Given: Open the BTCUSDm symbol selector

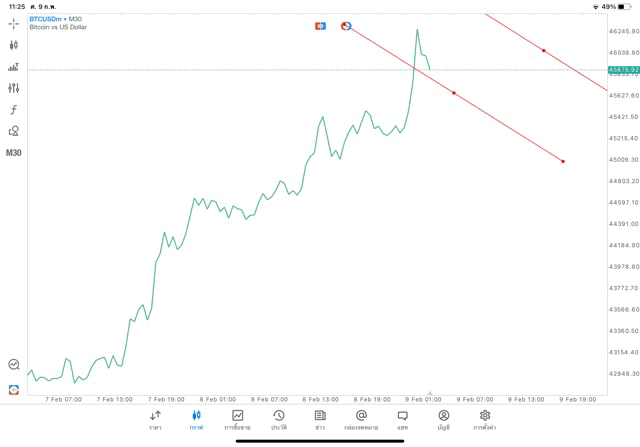Looking at the screenshot, I should [47, 19].
